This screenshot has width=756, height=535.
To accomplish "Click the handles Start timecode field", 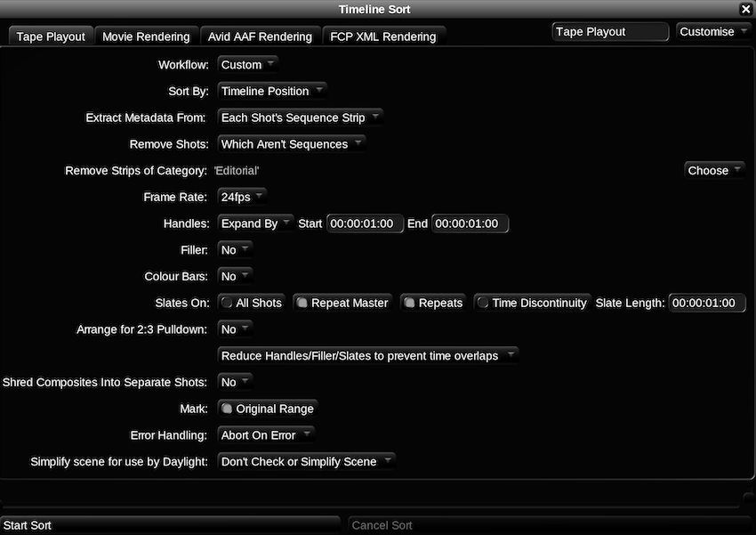I will click(365, 223).
